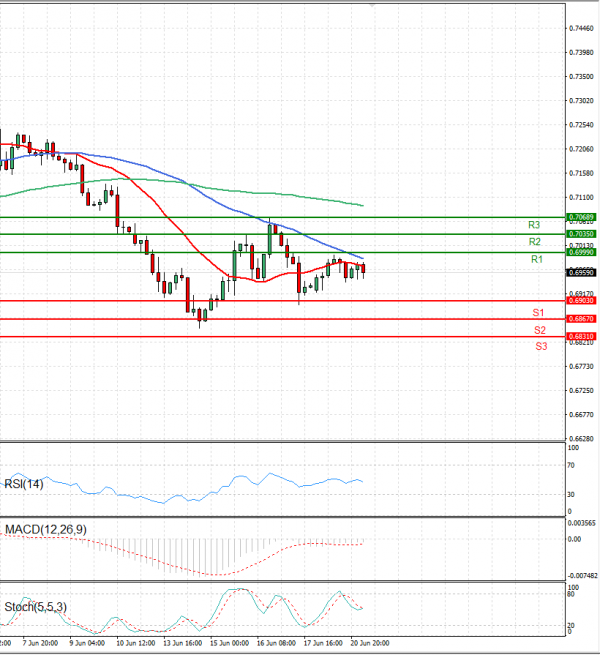
Task: Click the R1 resistance label
Action: click(x=536, y=259)
